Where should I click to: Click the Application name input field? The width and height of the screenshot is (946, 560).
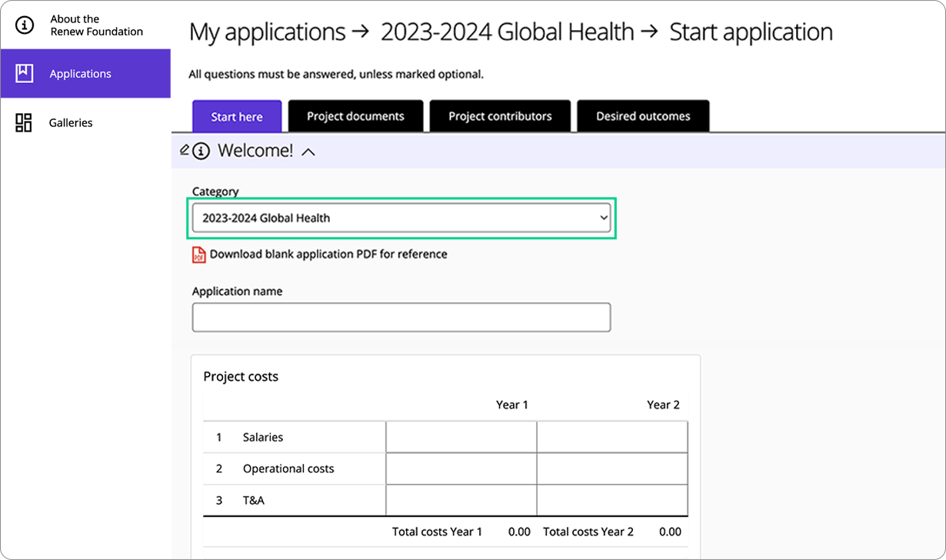click(401, 317)
